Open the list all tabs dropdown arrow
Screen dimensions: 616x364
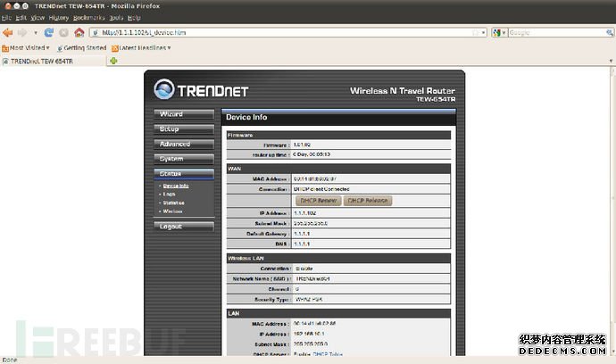click(611, 61)
